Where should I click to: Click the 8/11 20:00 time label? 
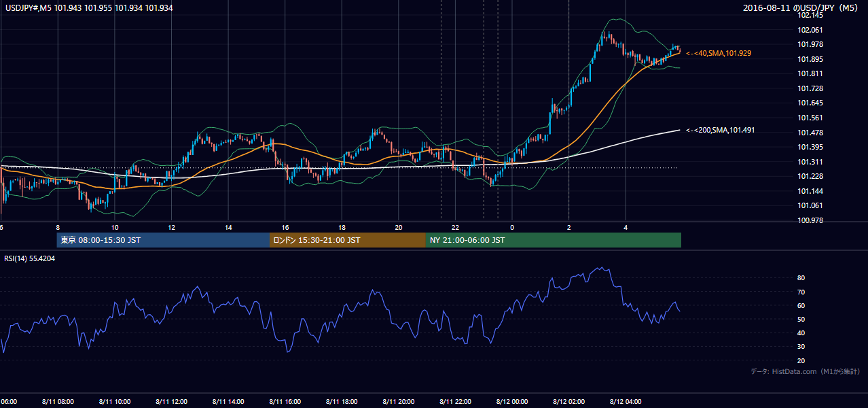click(x=399, y=401)
